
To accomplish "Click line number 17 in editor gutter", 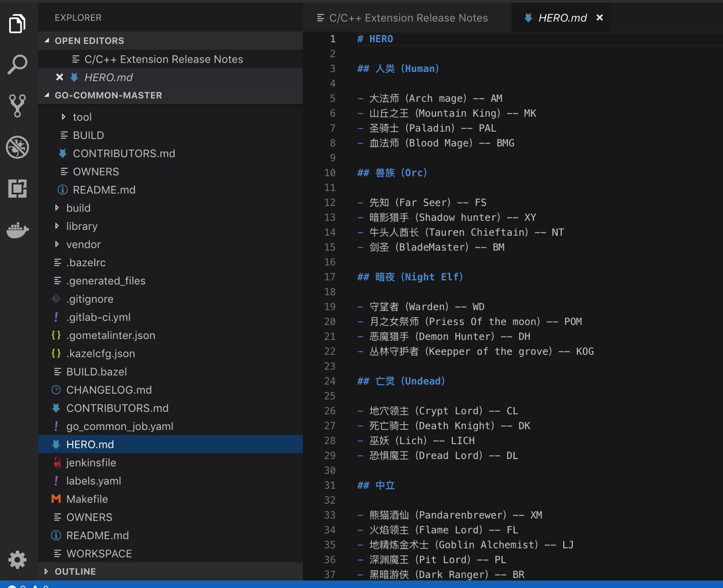I will pos(330,277).
